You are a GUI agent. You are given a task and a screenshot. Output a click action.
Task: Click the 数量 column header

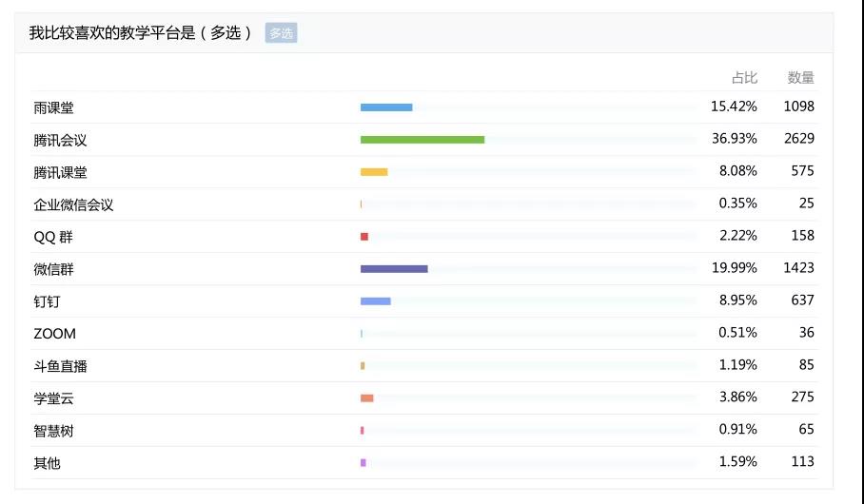click(800, 78)
